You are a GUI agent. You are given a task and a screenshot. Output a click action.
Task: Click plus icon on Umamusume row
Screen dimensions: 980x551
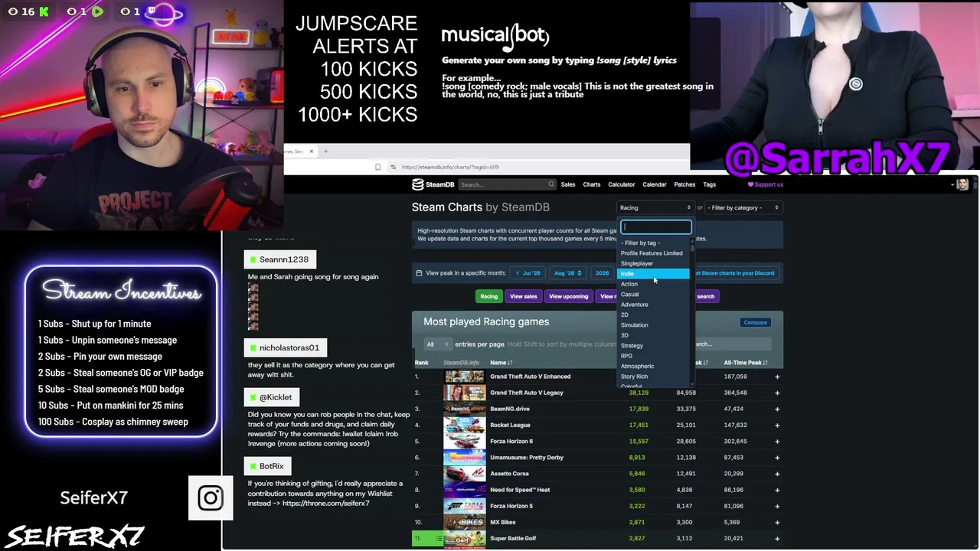click(x=777, y=458)
